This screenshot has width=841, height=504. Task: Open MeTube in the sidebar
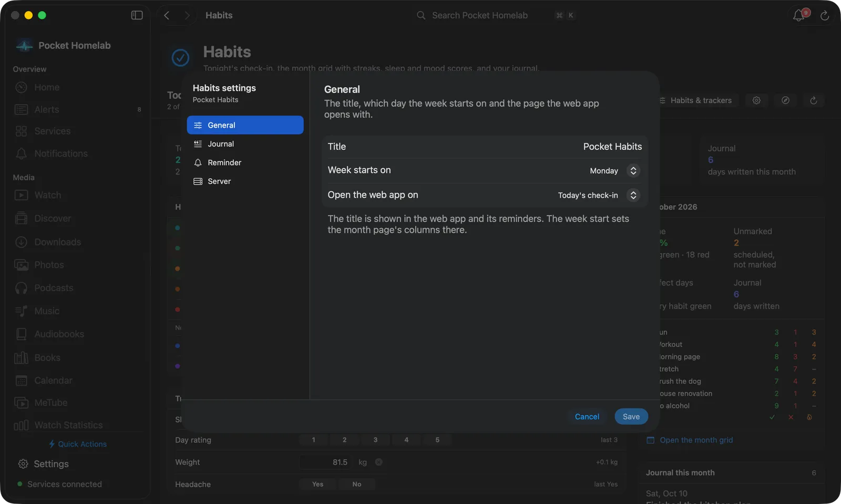78,403
